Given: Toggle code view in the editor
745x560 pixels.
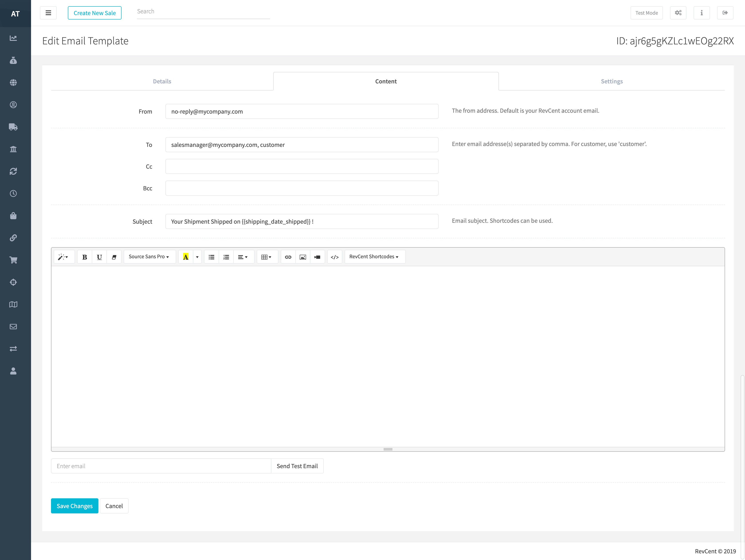Looking at the screenshot, I should tap(334, 257).
